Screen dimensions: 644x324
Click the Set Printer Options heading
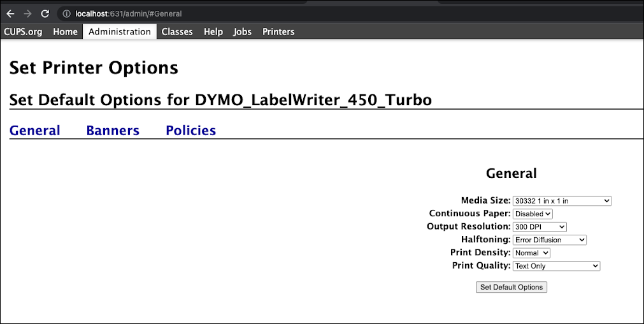[x=94, y=68]
